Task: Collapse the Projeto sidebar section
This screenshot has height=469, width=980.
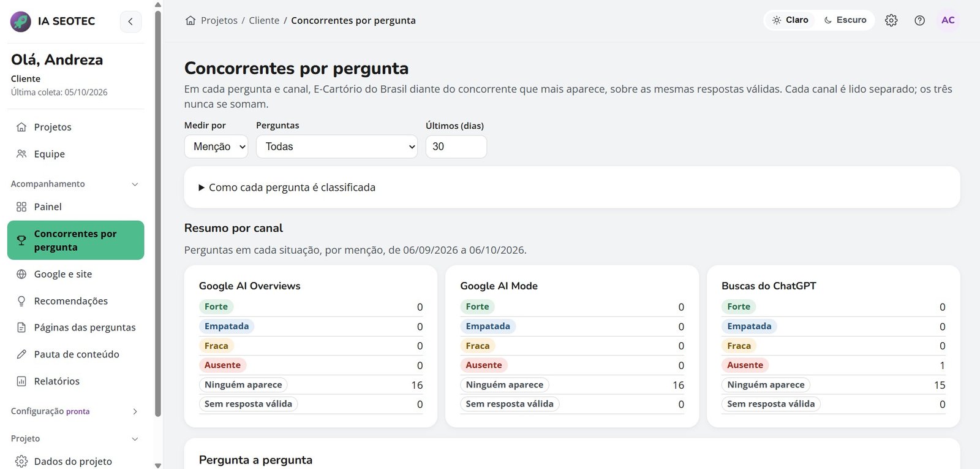Action: [x=75, y=438]
